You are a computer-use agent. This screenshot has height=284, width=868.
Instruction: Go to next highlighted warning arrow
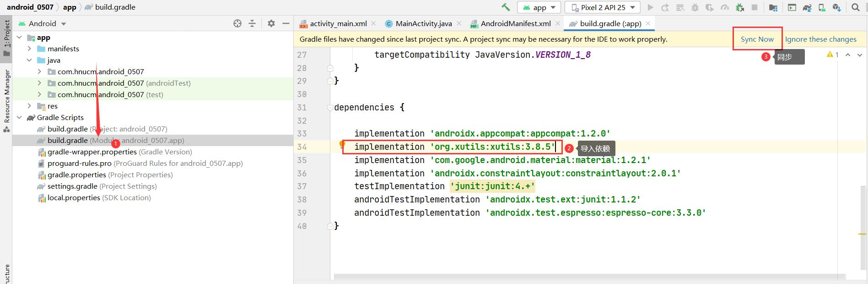tap(860, 55)
